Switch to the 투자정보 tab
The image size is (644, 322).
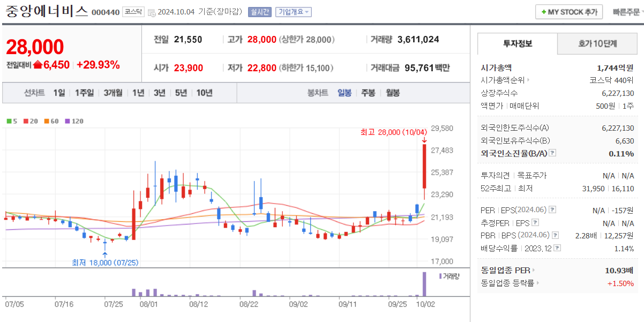click(x=518, y=43)
